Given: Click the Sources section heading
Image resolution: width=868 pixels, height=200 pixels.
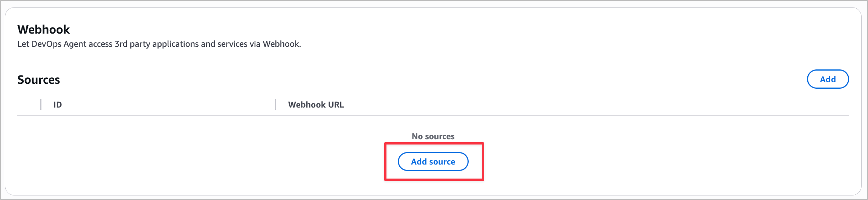Looking at the screenshot, I should 38,80.
